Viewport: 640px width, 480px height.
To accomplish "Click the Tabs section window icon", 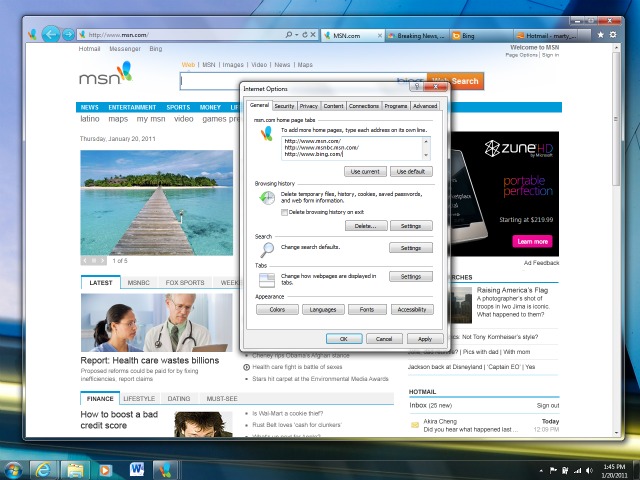I will point(267,280).
